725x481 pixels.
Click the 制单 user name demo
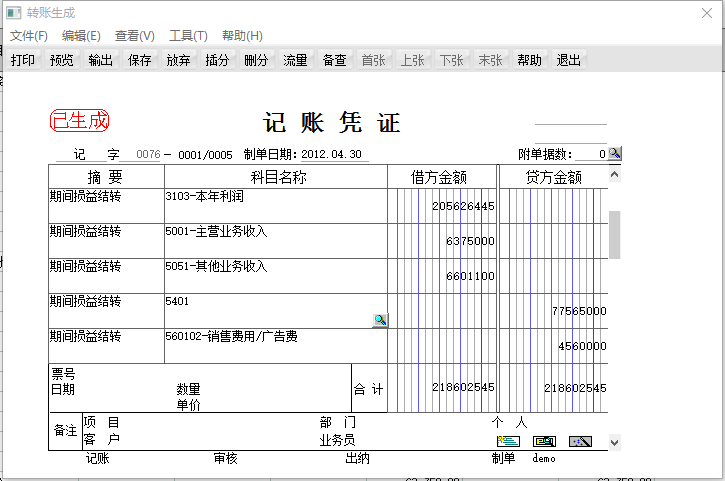point(544,458)
